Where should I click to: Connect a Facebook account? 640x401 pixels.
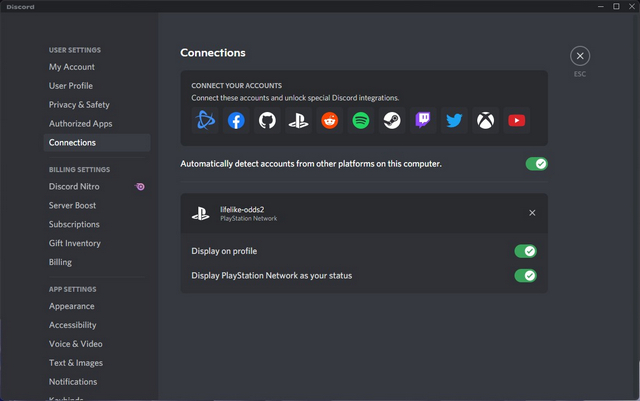tap(236, 120)
